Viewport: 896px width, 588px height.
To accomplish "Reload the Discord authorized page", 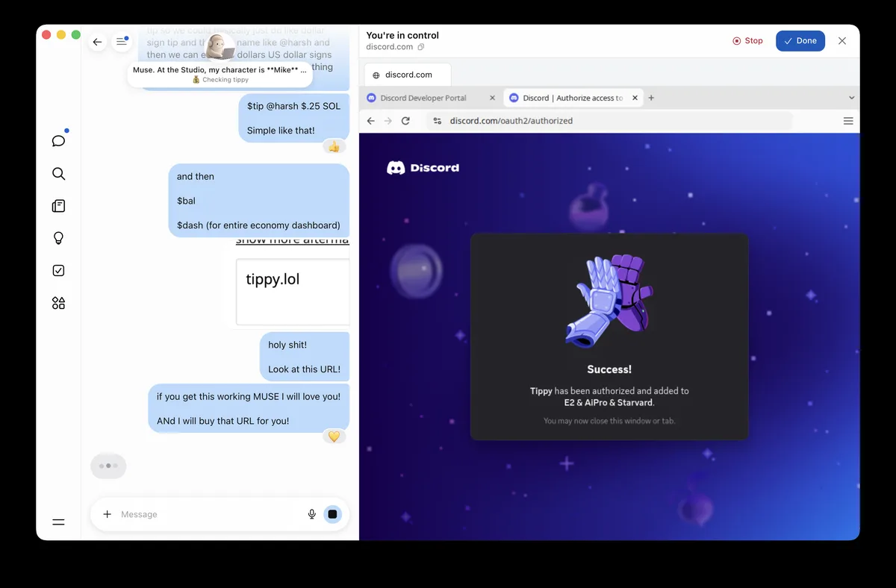I will pyautogui.click(x=405, y=121).
